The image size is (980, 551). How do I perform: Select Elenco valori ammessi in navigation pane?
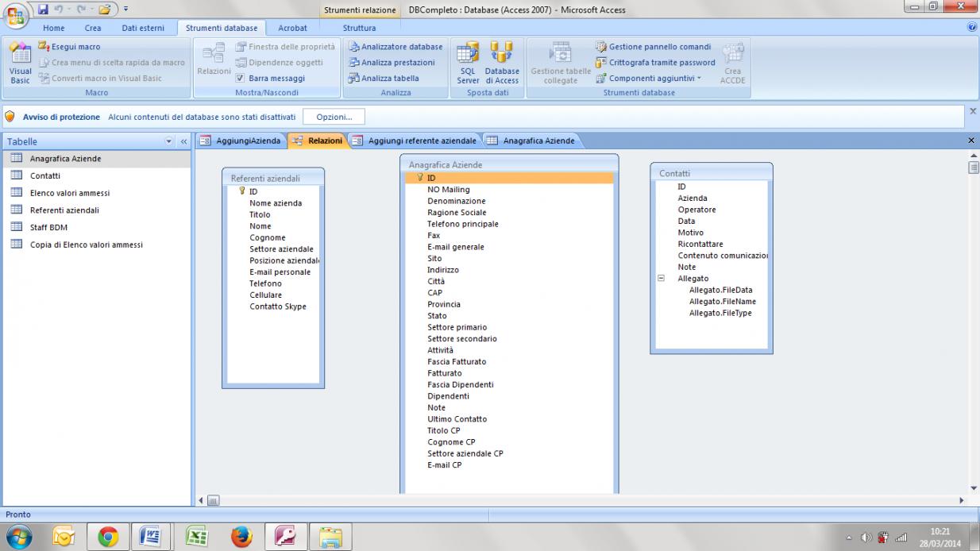tap(95, 193)
